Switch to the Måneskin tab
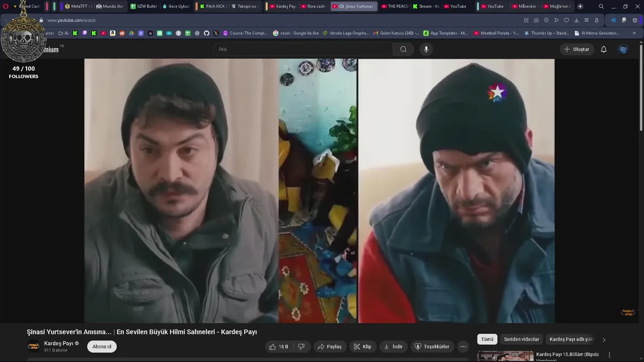This screenshot has height=362, width=644. 526,7
